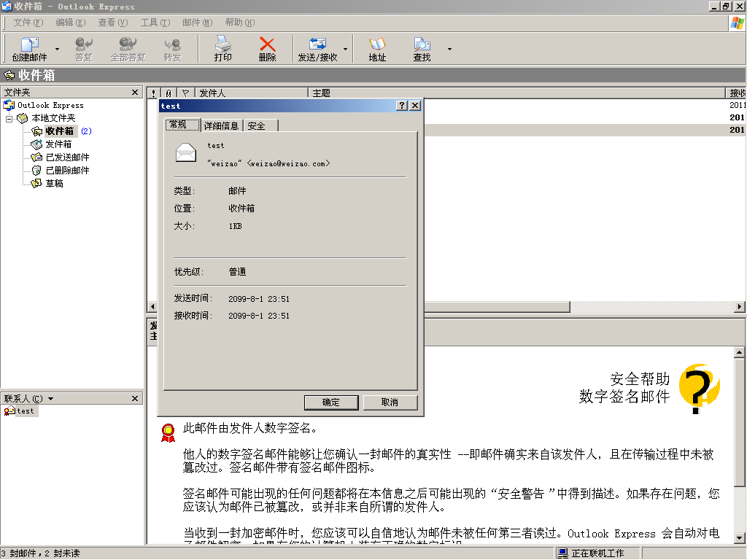Click the up arrow of preview pane scrollbar
This screenshot has width=747, height=560.
click(740, 352)
